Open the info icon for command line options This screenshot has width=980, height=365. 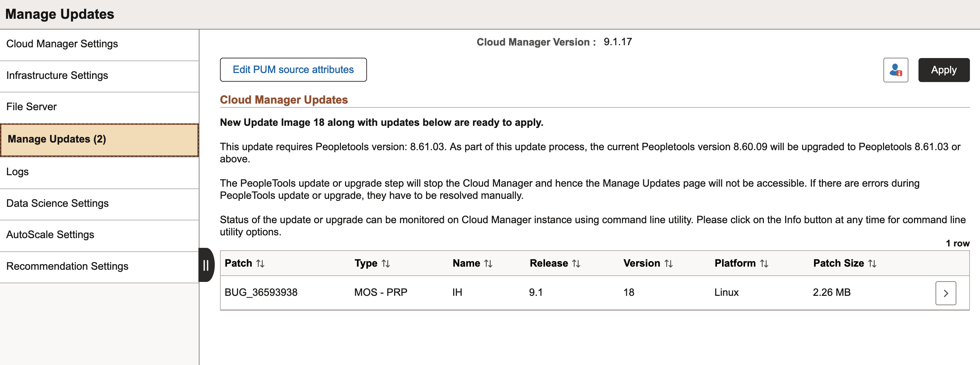(896, 70)
